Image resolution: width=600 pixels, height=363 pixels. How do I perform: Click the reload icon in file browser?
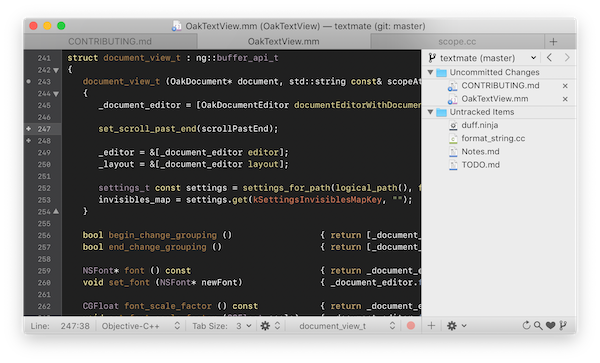tap(527, 326)
